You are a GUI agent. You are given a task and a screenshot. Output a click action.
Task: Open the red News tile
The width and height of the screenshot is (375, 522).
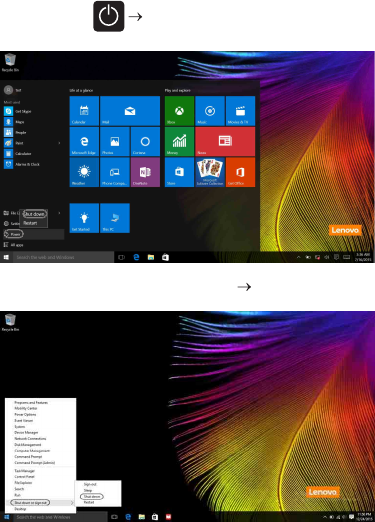tap(225, 142)
